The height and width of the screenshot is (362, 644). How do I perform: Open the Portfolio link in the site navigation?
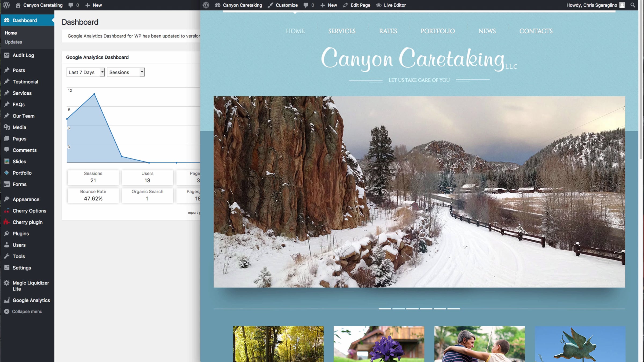click(437, 31)
